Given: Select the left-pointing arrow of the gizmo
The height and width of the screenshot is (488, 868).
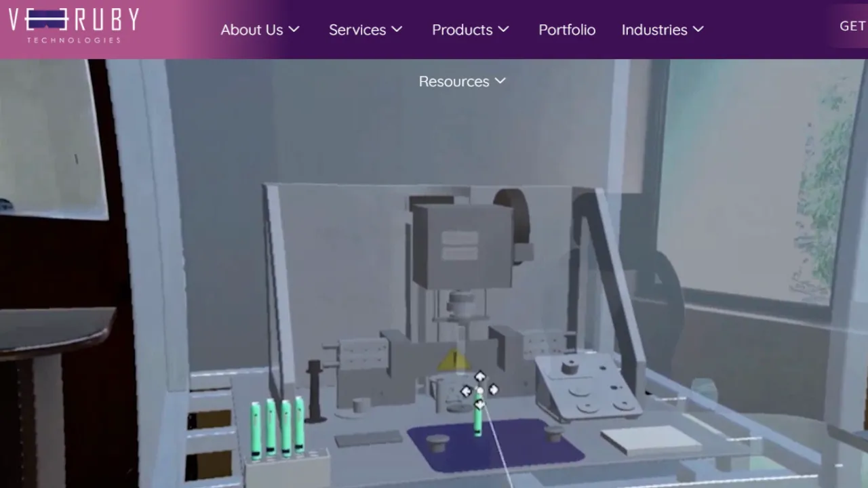Looking at the screenshot, I should pyautogui.click(x=466, y=391).
